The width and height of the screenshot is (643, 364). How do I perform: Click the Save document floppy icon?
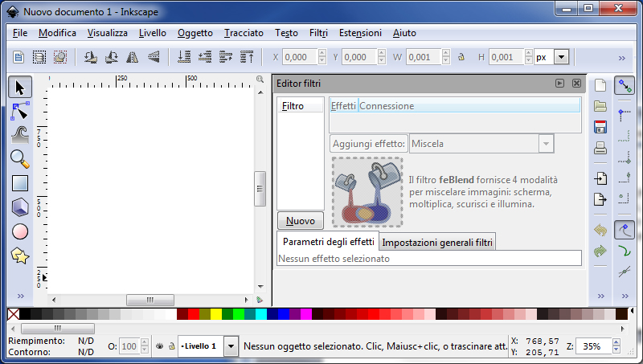tap(600, 127)
